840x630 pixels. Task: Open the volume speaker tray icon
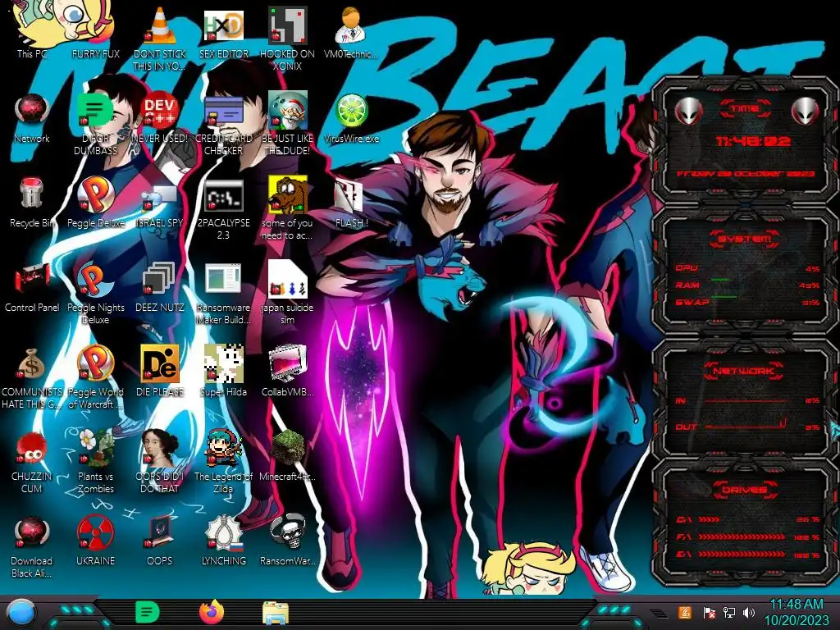749,612
